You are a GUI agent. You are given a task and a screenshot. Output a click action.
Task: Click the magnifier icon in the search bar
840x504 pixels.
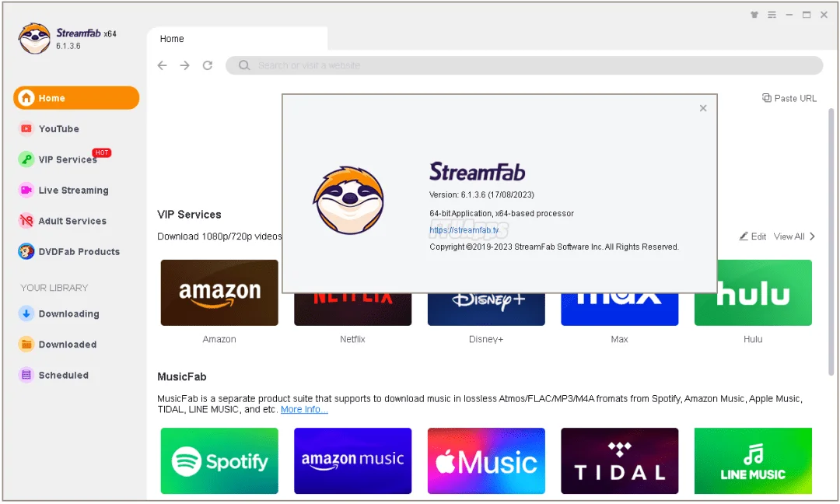tap(244, 65)
